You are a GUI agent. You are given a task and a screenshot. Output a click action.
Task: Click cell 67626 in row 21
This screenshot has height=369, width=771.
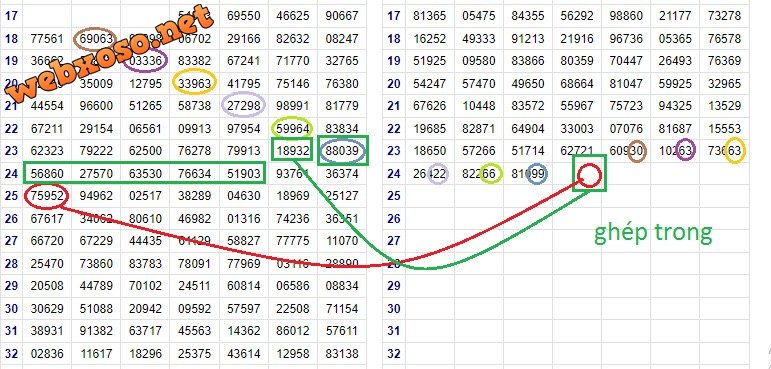coord(430,105)
